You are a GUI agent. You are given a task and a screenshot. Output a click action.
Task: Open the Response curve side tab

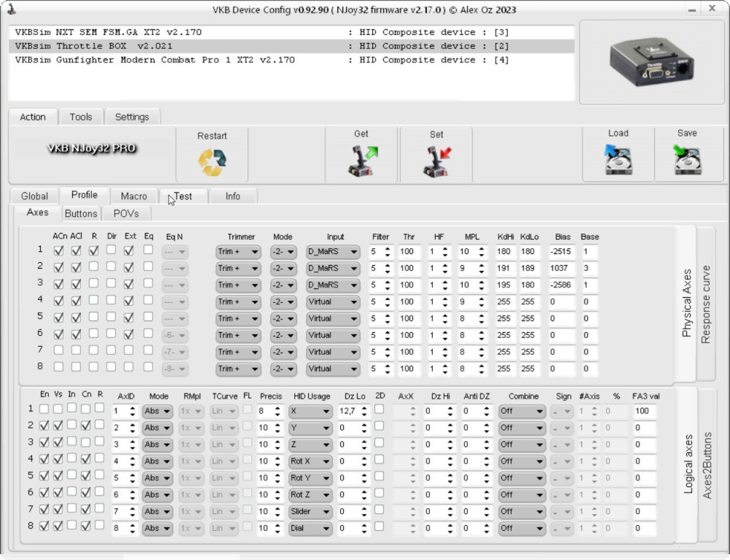706,304
